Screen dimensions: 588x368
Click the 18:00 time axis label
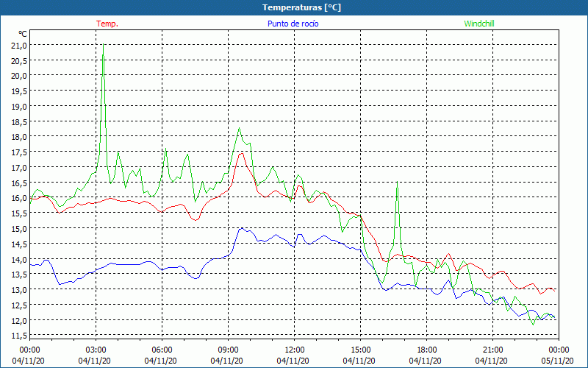click(x=427, y=350)
